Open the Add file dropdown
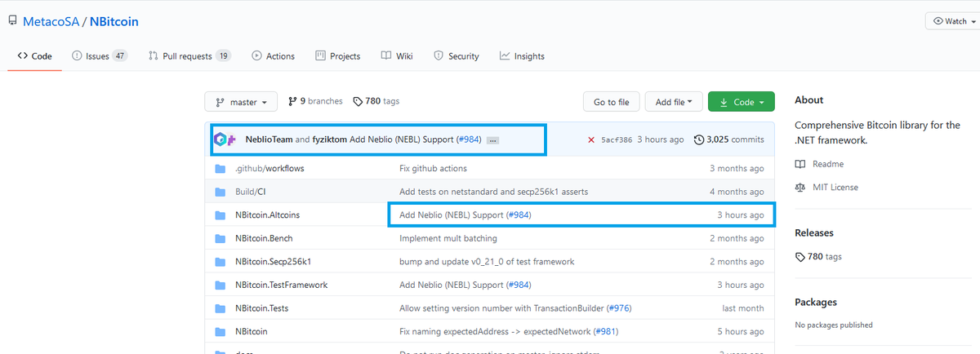 point(674,102)
